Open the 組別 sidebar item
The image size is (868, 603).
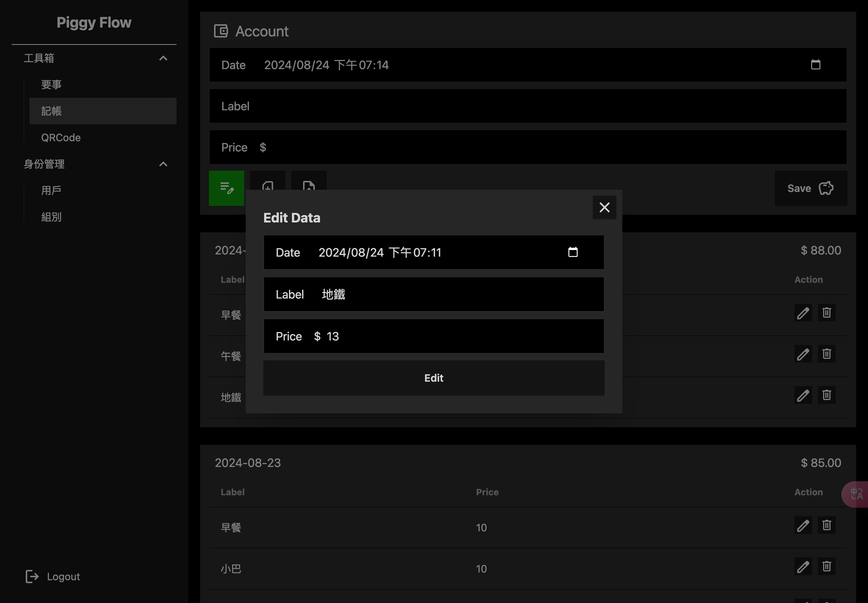(x=103, y=217)
